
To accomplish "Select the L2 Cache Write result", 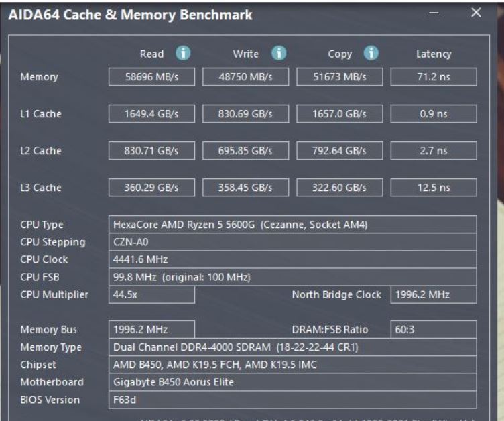I will tap(245, 151).
